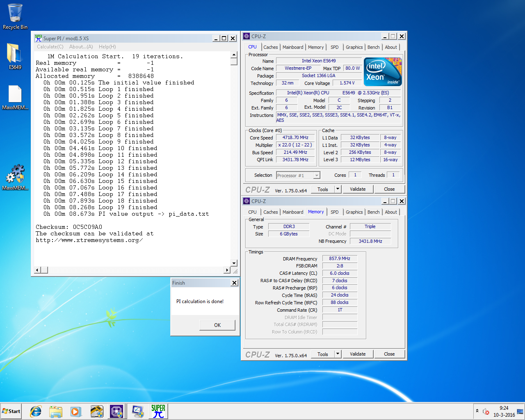The width and height of the screenshot is (525, 420).
Task: Expand Tools dropdown arrow in top CPU-Z
Action: (x=338, y=189)
